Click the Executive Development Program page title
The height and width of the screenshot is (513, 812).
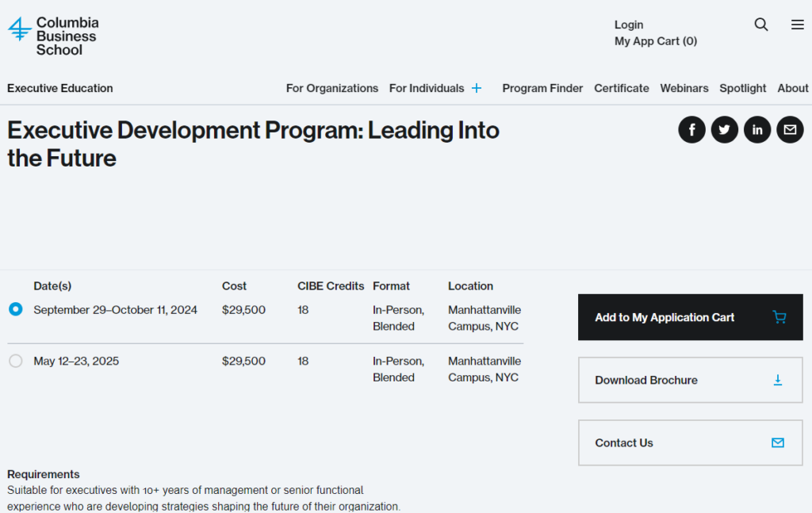click(x=253, y=144)
